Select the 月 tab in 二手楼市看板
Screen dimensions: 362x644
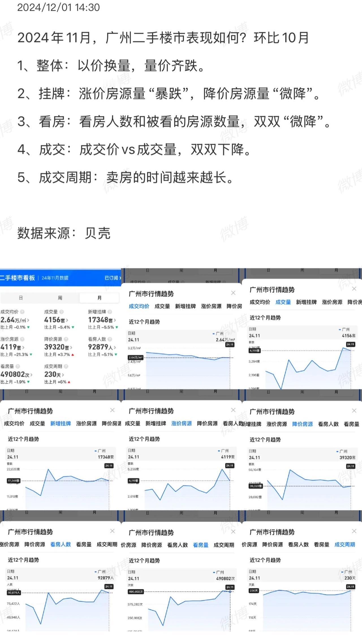point(99,298)
